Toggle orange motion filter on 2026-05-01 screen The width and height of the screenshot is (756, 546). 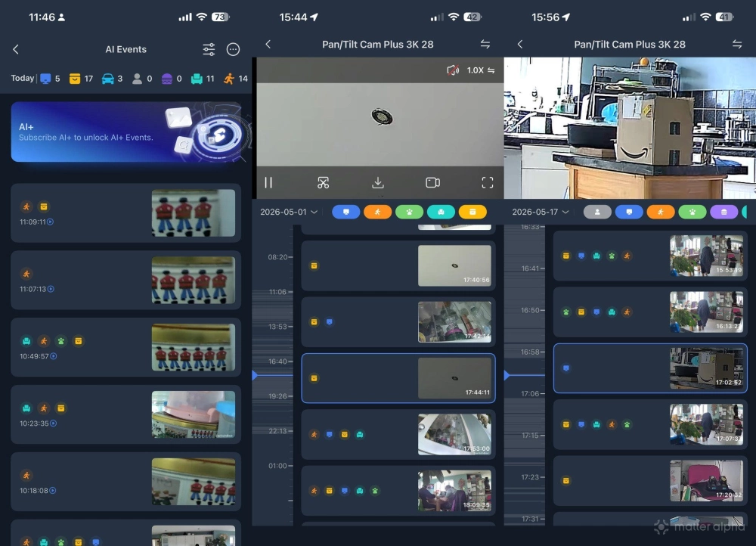coord(377,212)
